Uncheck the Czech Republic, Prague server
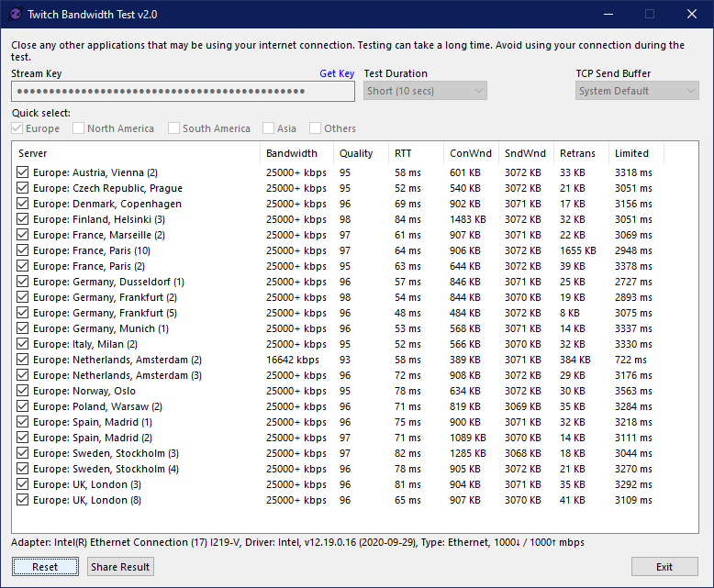714x588 pixels. coord(22,188)
